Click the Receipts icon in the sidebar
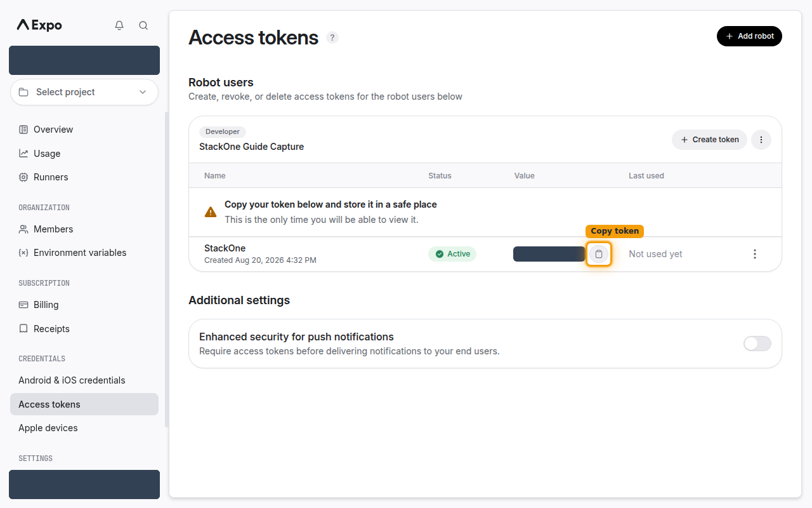812x508 pixels. coord(23,329)
